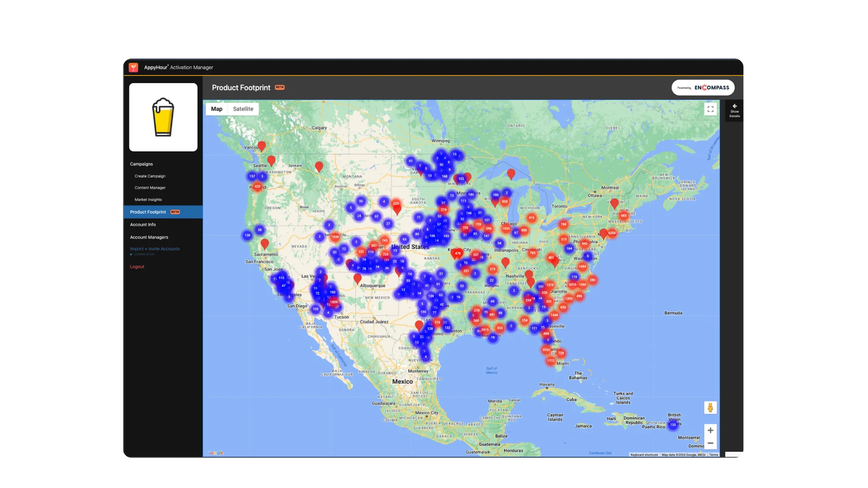Select the cluster labeled 3263 near Tampa

pyautogui.click(x=546, y=349)
